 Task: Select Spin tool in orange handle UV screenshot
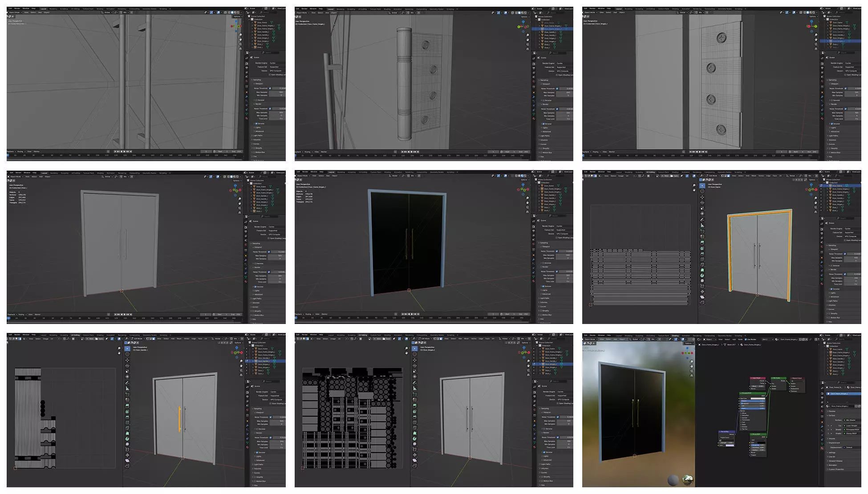[127, 439]
